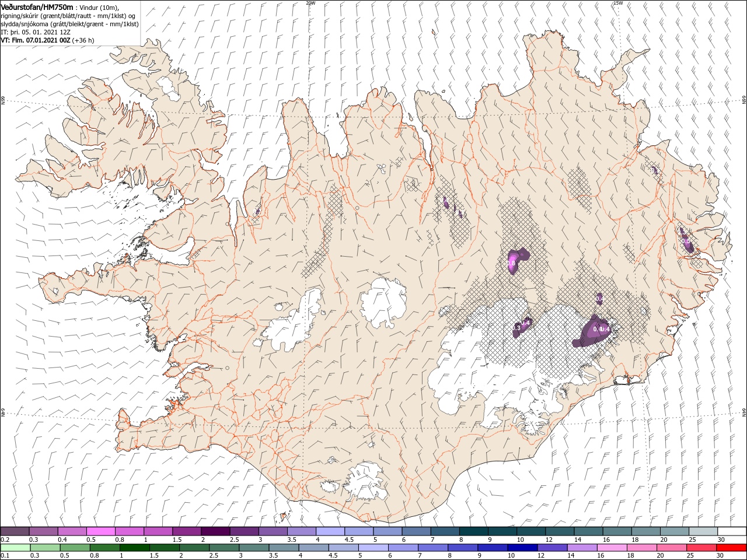Click the lower legend swatch between 0.1 and 0.3
This screenshot has width=747, height=560.
[x=15, y=547]
